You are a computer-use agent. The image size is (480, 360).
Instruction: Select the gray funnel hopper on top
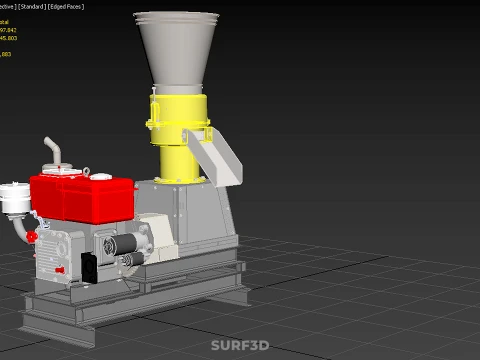[x=176, y=52]
